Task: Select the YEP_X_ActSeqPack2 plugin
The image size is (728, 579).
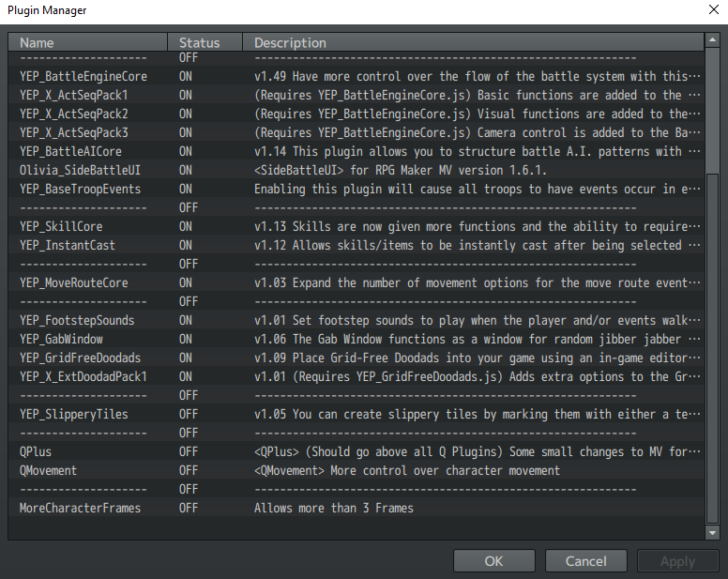Action: [x=356, y=114]
